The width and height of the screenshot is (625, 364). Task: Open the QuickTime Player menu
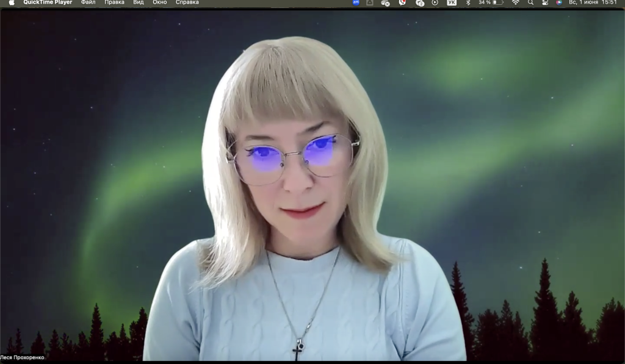point(48,2)
